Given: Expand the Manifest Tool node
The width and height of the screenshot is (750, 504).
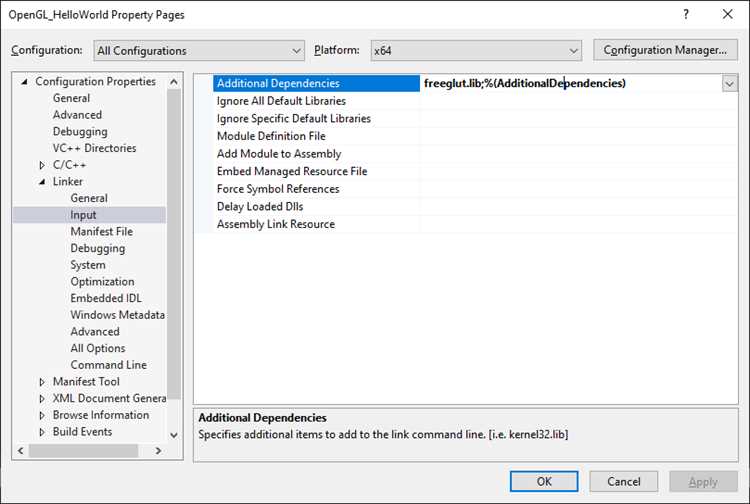Looking at the screenshot, I should (x=42, y=382).
